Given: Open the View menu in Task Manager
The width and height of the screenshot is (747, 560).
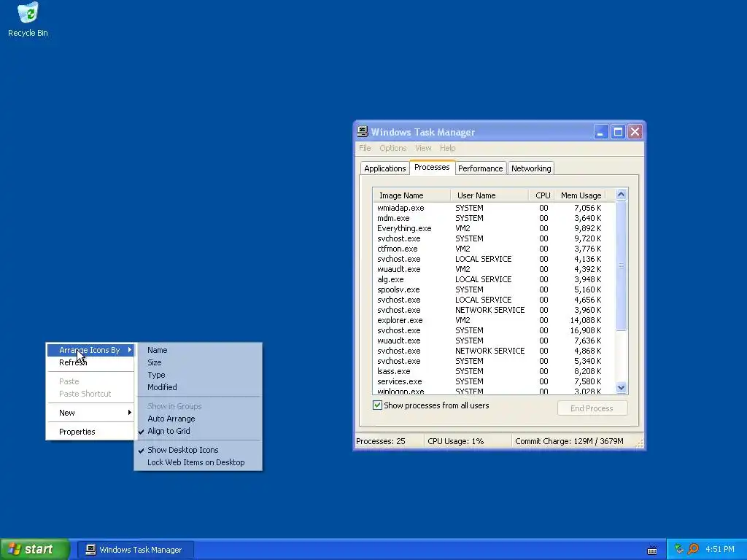Looking at the screenshot, I should pyautogui.click(x=423, y=148).
